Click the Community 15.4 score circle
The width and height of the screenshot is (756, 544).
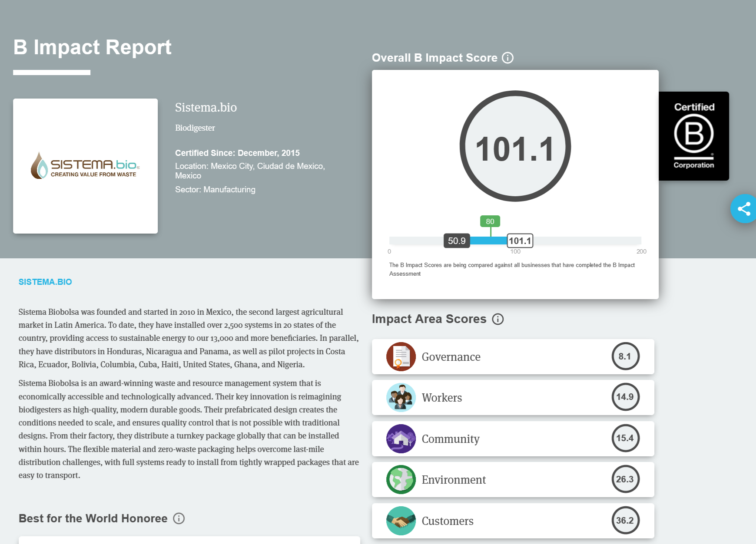[625, 438]
